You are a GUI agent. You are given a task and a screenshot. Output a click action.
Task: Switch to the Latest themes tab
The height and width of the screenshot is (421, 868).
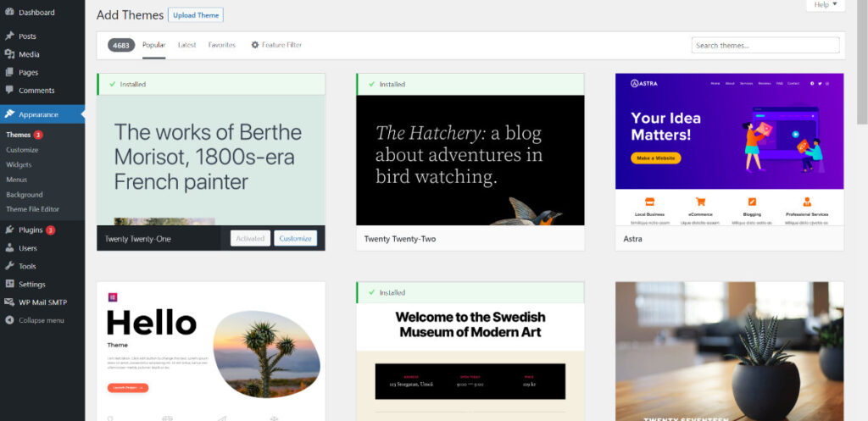coord(186,45)
